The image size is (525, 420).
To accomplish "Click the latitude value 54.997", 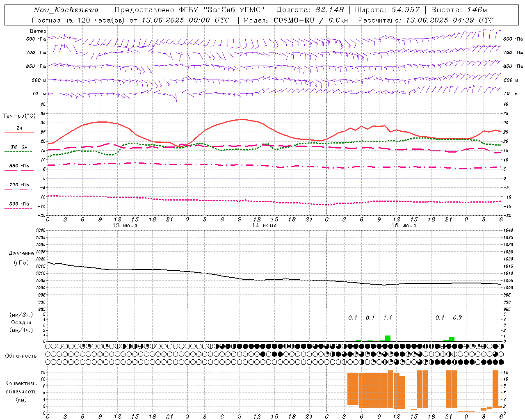I will (x=405, y=10).
